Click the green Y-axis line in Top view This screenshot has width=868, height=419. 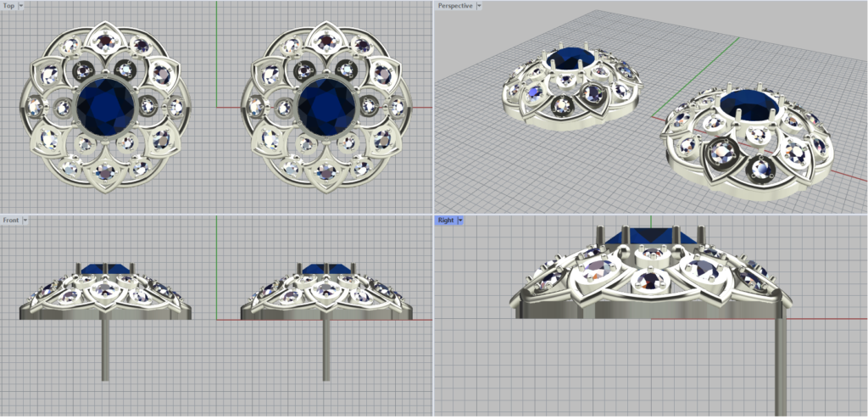(x=216, y=34)
